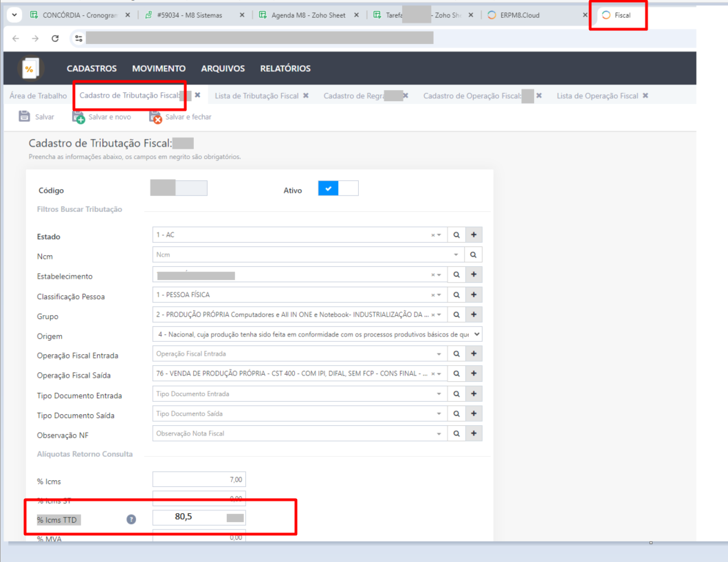Click the Salvar disk icon
Screen dimensions: 728x562
tap(24, 116)
